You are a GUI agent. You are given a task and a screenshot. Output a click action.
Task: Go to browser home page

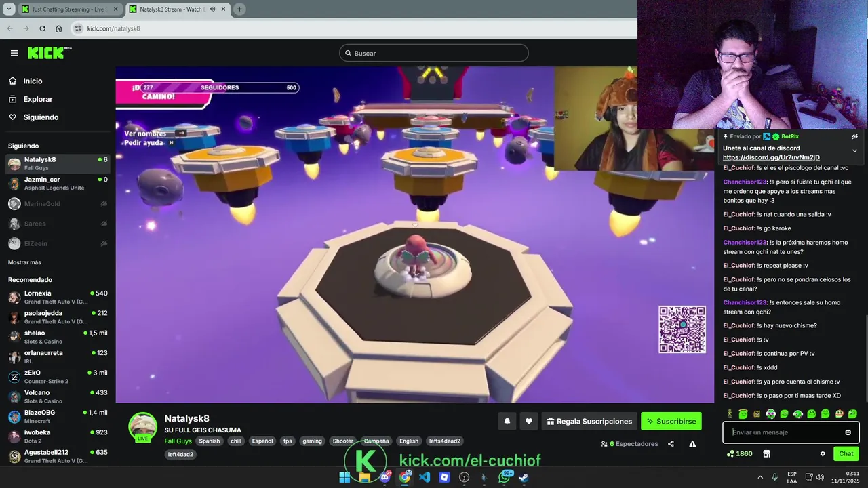58,28
